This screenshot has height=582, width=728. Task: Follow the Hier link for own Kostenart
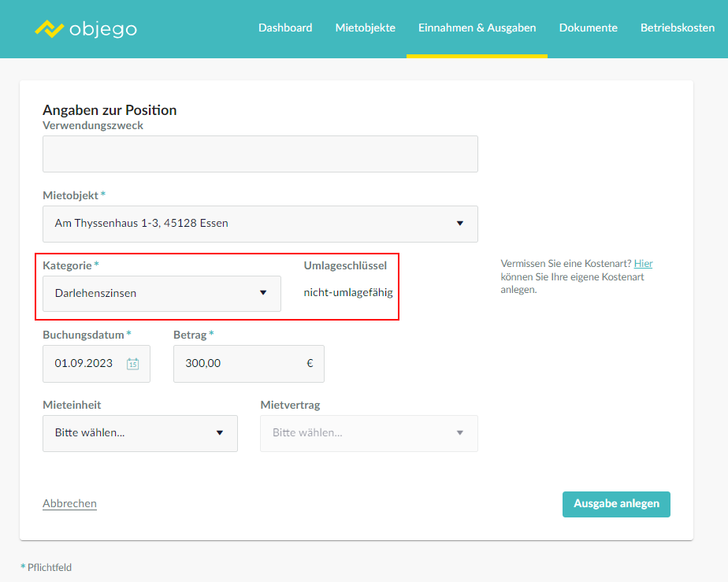pos(643,264)
